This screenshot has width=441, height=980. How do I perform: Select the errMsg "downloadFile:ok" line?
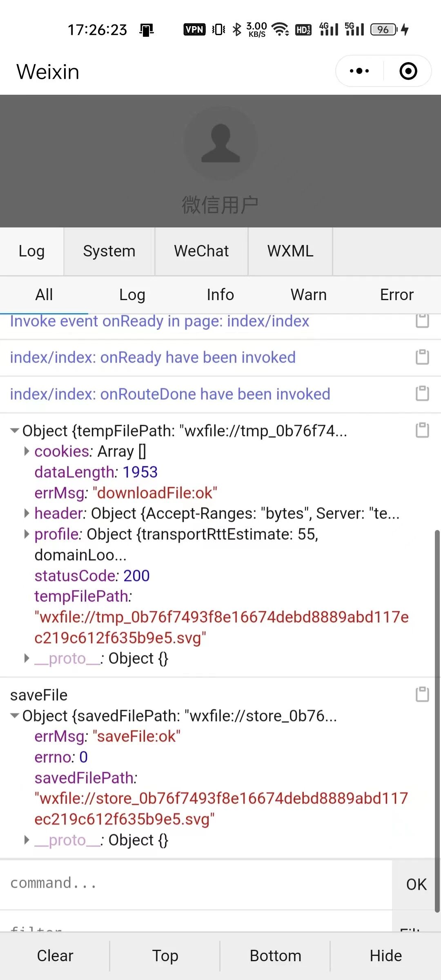click(126, 492)
